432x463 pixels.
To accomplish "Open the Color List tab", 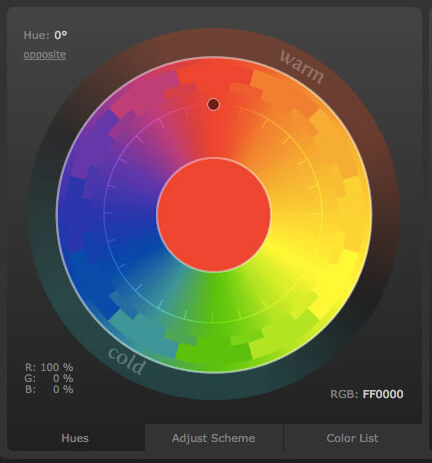I will 352,438.
